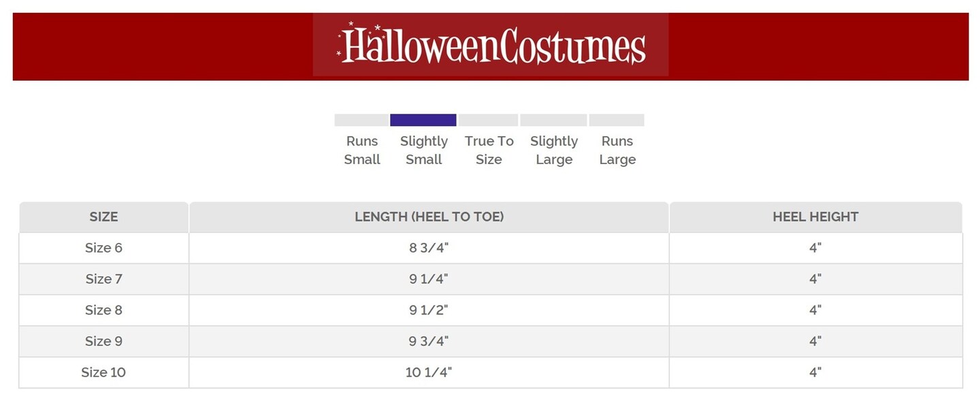Select the Size 9 row label
The height and width of the screenshot is (407, 980).
[x=103, y=342]
